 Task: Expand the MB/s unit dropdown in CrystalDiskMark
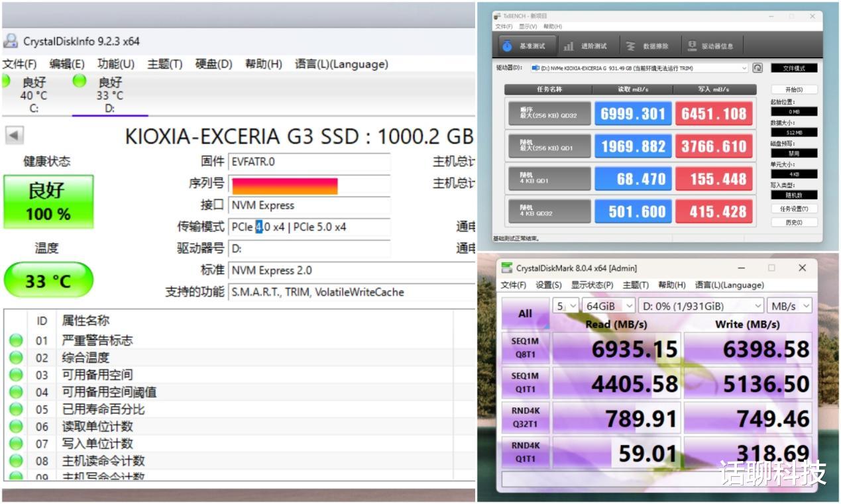(789, 306)
